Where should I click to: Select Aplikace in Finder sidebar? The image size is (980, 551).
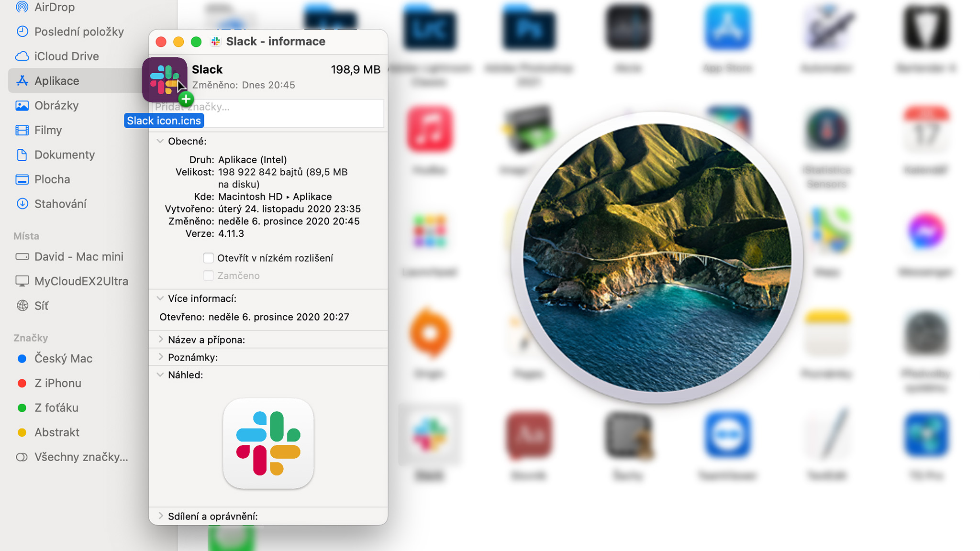(56, 81)
